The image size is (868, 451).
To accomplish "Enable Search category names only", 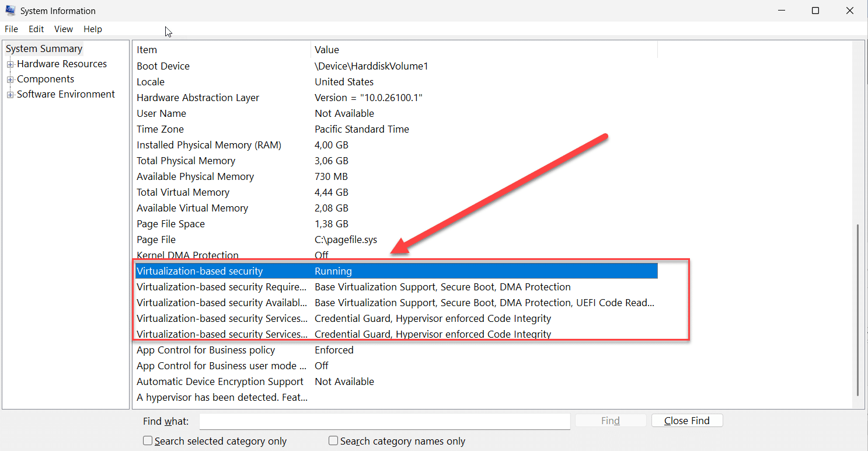I will pyautogui.click(x=333, y=440).
